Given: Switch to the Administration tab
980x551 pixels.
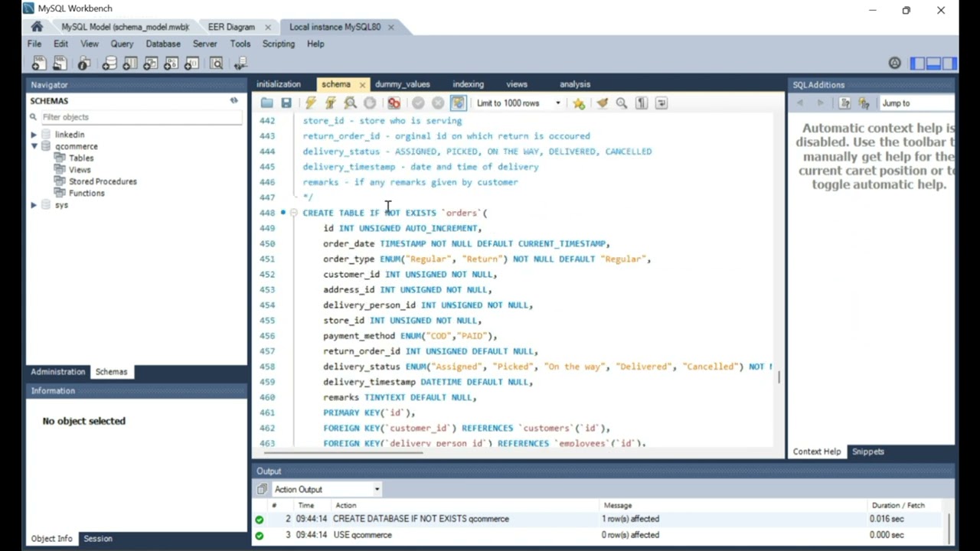Looking at the screenshot, I should 58,372.
